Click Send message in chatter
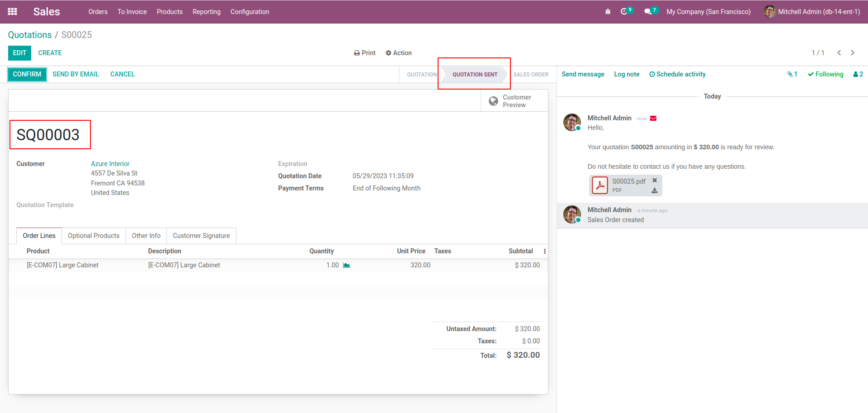Screen dimensions: 868x413 pyautogui.click(x=583, y=74)
